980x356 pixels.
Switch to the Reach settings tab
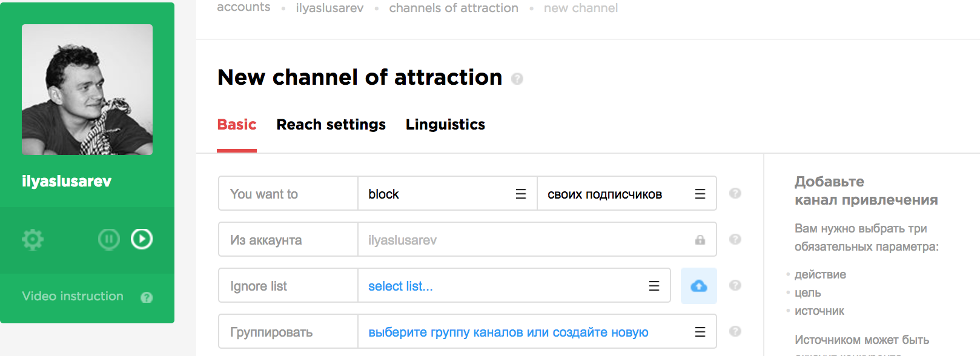(x=331, y=125)
